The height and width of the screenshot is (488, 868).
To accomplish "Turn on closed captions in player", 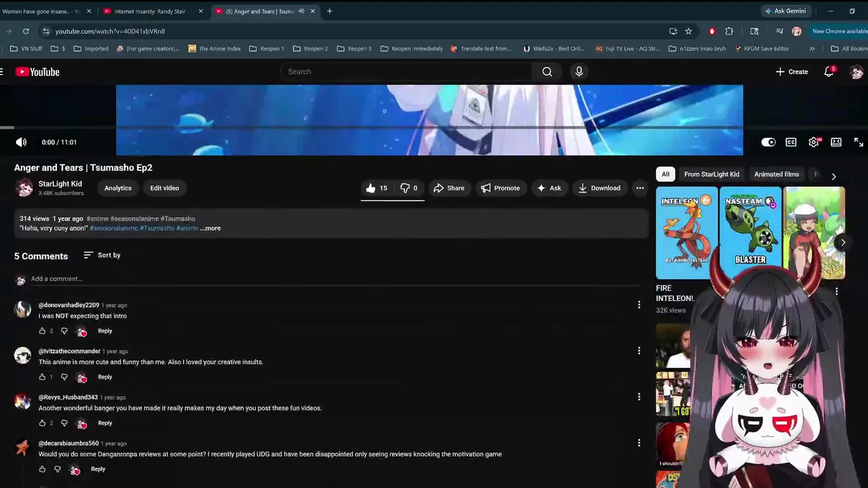I will [x=791, y=142].
